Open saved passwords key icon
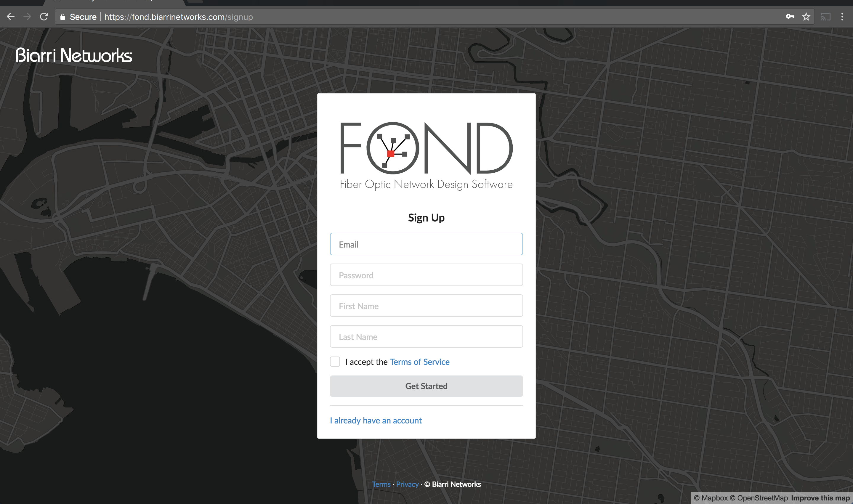This screenshot has height=504, width=853. coord(790,17)
